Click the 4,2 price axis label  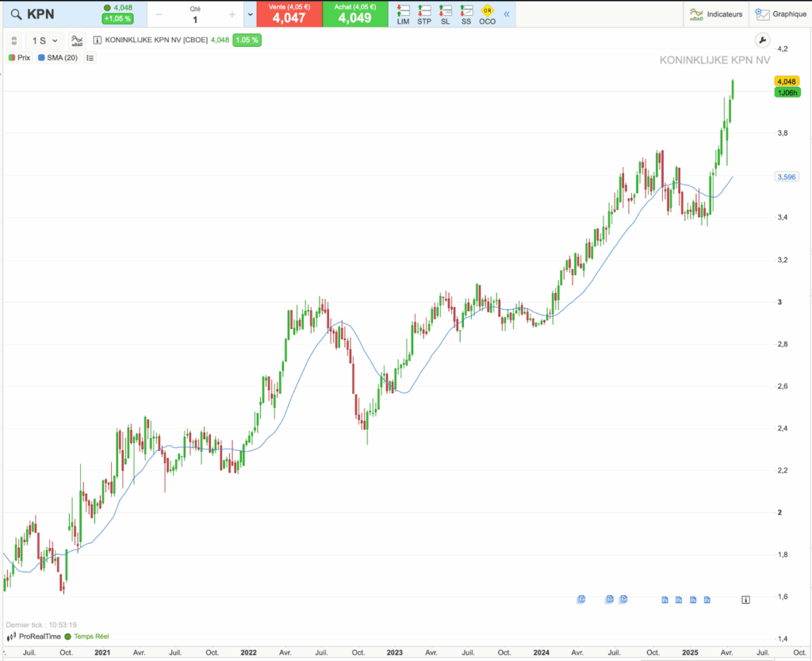[x=782, y=48]
